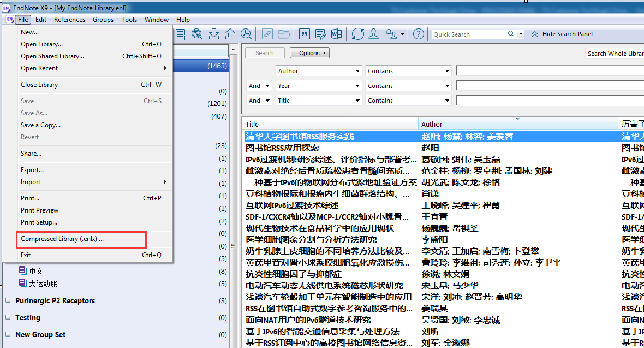The height and width of the screenshot is (348, 644).
Task: Open the And dropdown beside Title
Action: pyautogui.click(x=259, y=101)
